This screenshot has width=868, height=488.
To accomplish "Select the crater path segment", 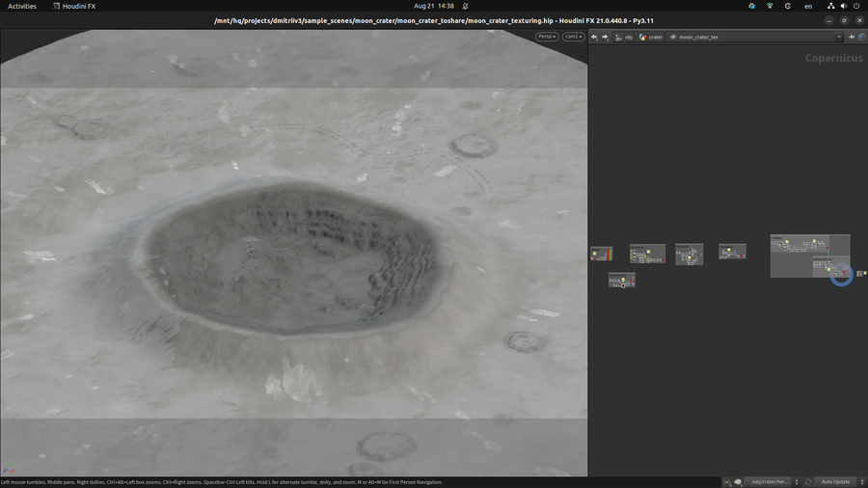I will click(x=655, y=37).
